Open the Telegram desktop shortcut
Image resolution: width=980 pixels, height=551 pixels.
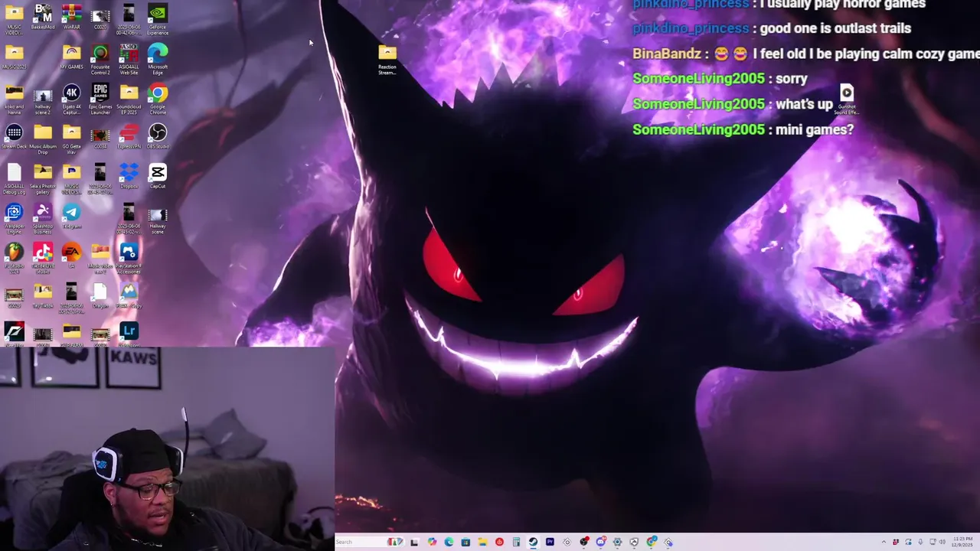[71, 217]
